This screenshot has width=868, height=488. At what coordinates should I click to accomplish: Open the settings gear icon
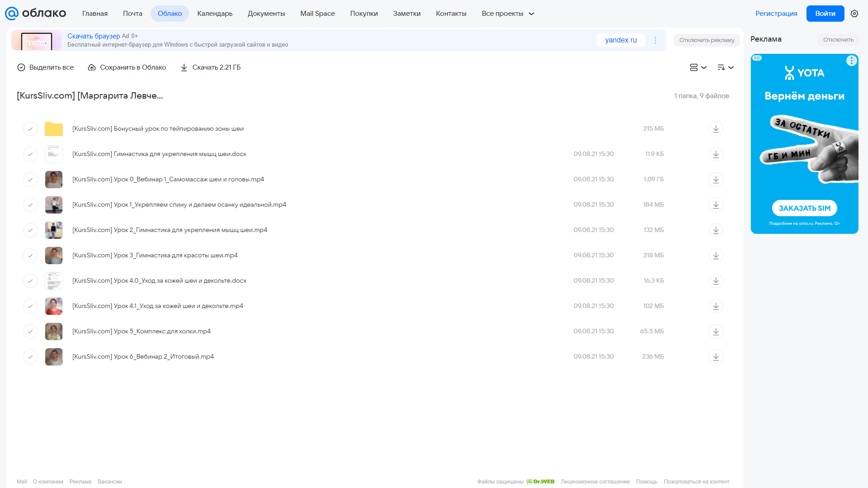click(854, 14)
